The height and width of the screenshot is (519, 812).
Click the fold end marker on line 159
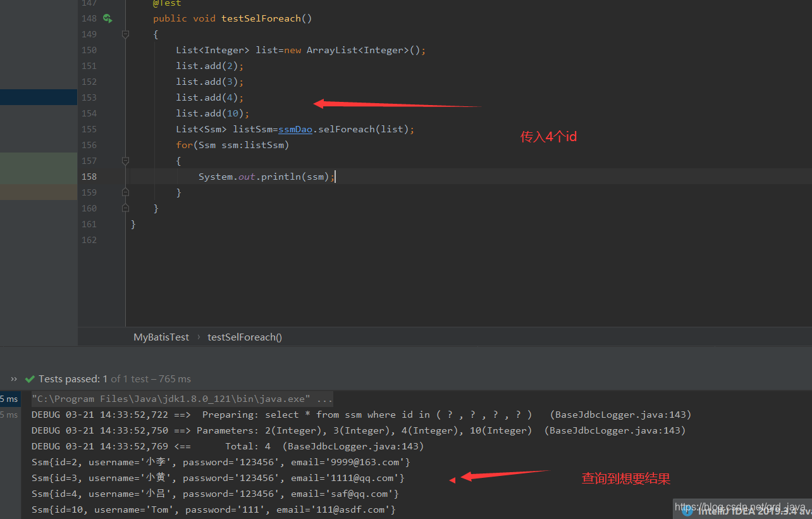[125, 192]
